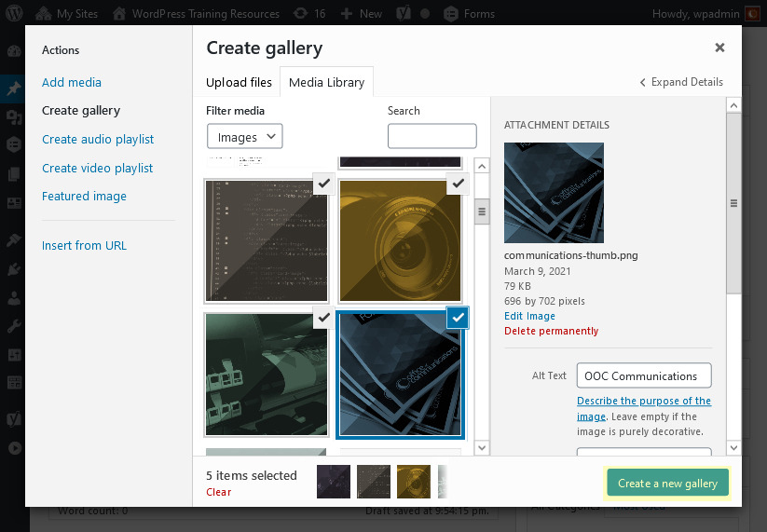The height and width of the screenshot is (532, 767).
Task: Open the Images filter media dropdown
Action: tap(244, 136)
